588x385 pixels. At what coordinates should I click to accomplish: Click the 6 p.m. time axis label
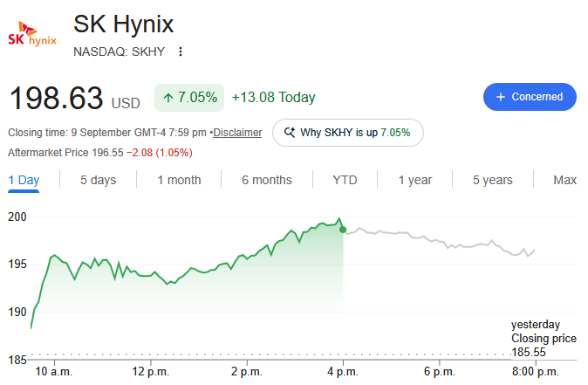440,372
